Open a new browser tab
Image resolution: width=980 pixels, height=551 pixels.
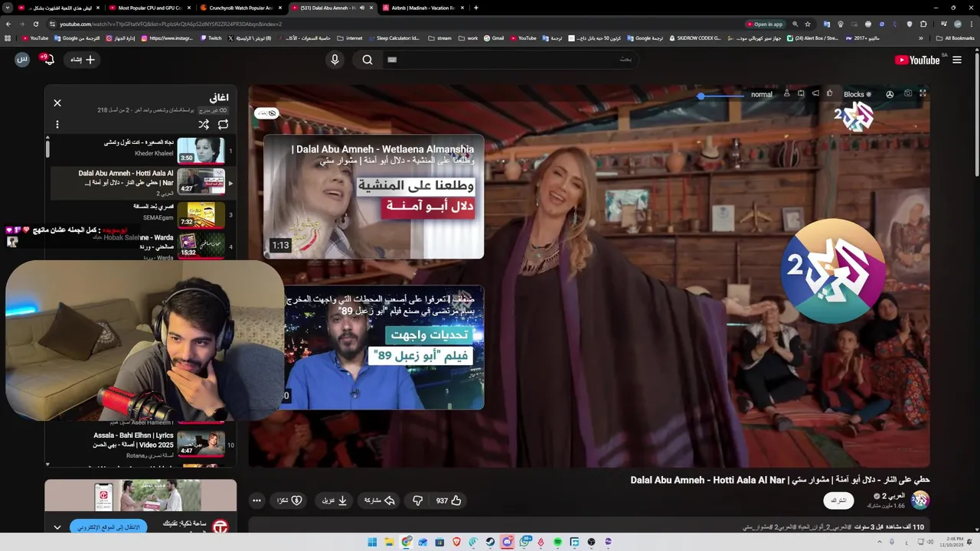pyautogui.click(x=476, y=8)
